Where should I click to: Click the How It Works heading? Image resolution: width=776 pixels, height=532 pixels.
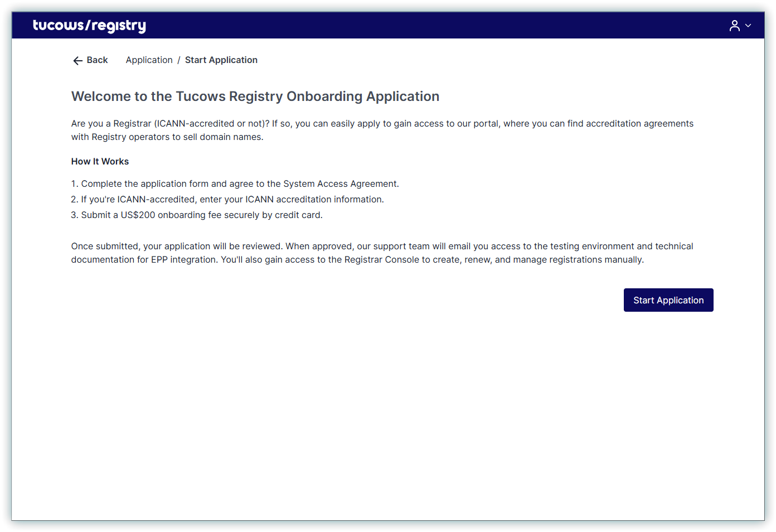(x=100, y=162)
